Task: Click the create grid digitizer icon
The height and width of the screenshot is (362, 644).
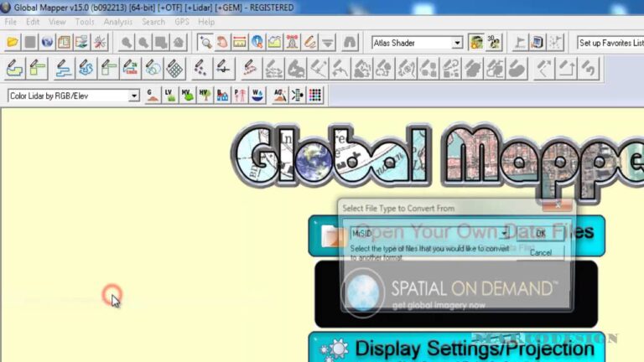Action: [174, 69]
